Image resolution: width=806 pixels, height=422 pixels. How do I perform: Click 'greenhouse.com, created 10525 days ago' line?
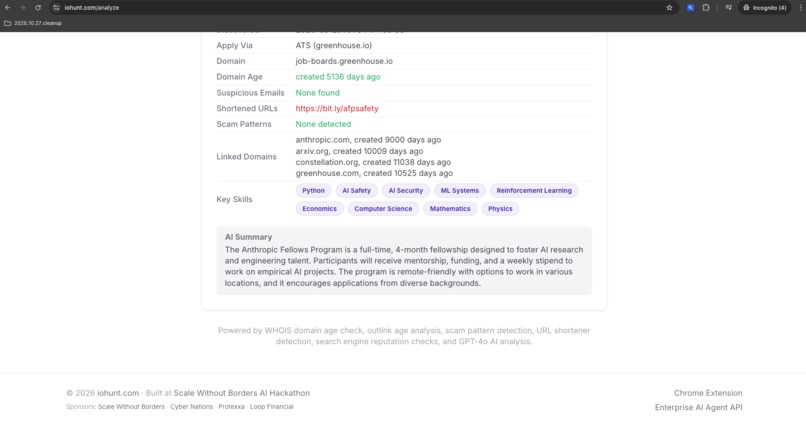(374, 174)
